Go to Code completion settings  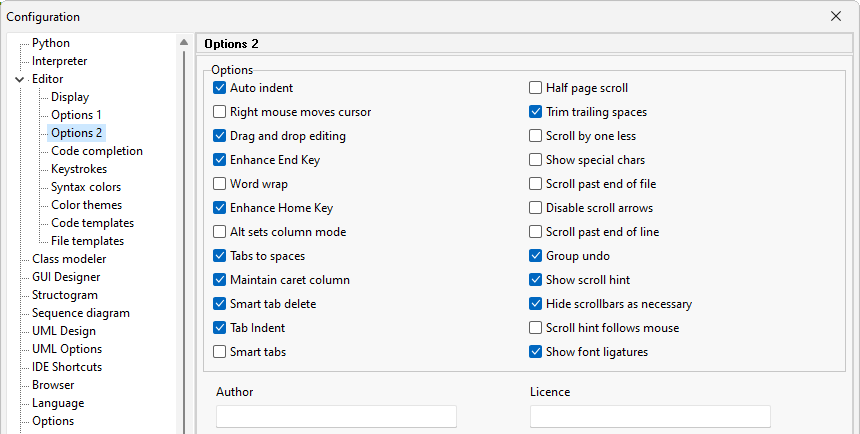[97, 151]
